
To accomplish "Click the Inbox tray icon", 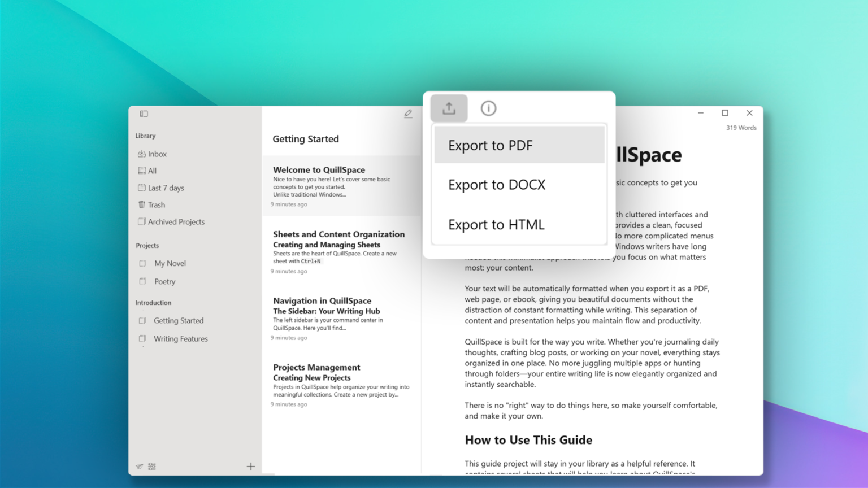I will [x=141, y=154].
